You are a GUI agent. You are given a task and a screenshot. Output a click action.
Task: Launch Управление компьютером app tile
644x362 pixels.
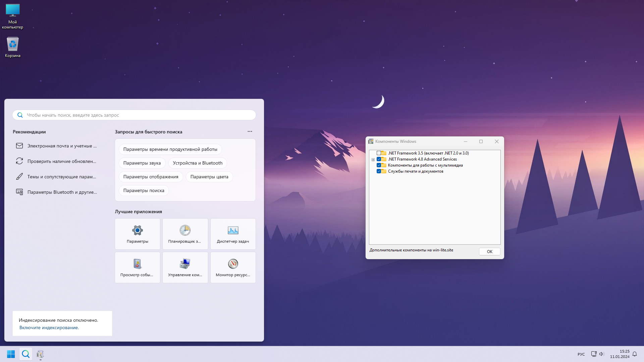(185, 267)
